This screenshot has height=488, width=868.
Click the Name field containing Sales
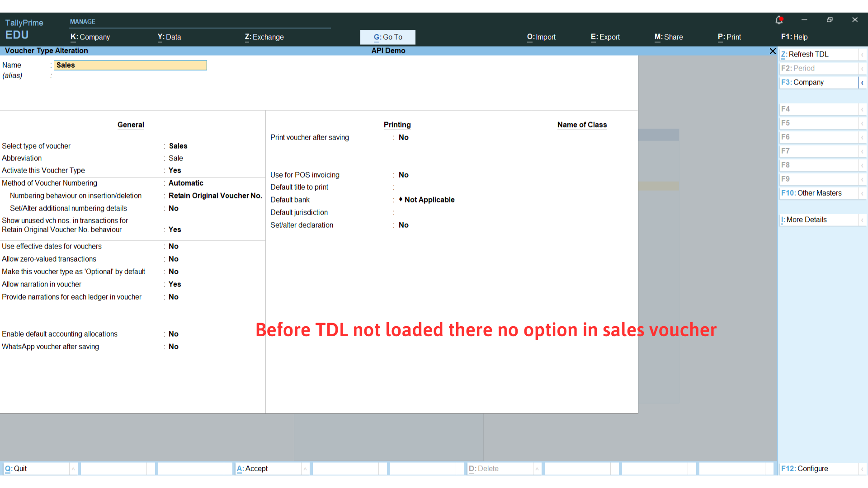[x=130, y=65]
